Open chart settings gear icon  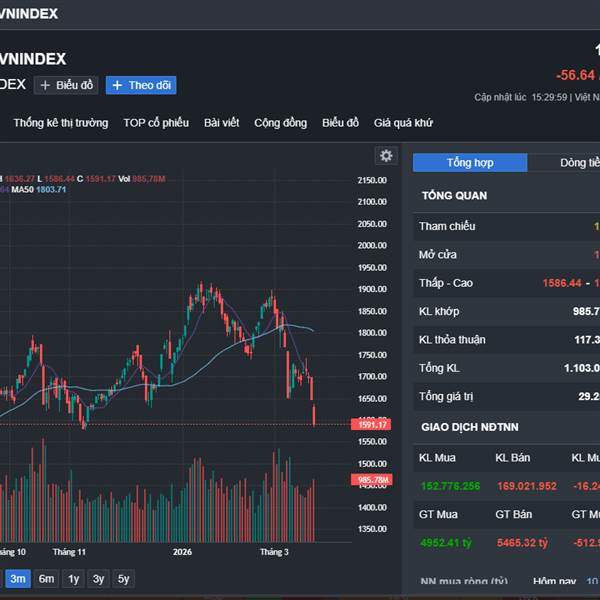coord(386,156)
